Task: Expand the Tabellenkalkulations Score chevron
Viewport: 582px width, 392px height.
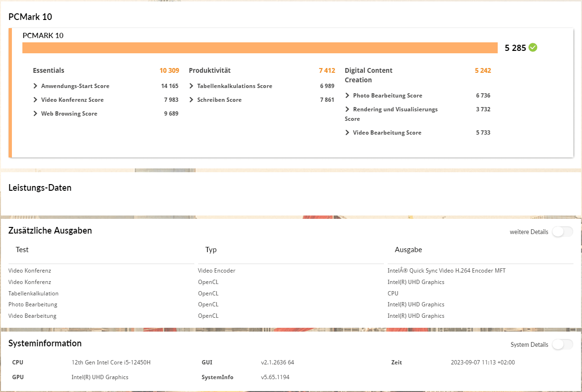Action: coord(191,86)
